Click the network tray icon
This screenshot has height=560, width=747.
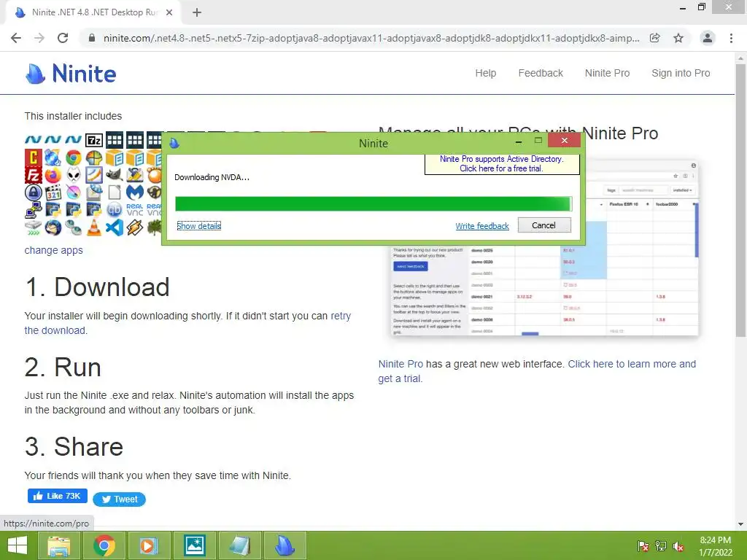(661, 546)
